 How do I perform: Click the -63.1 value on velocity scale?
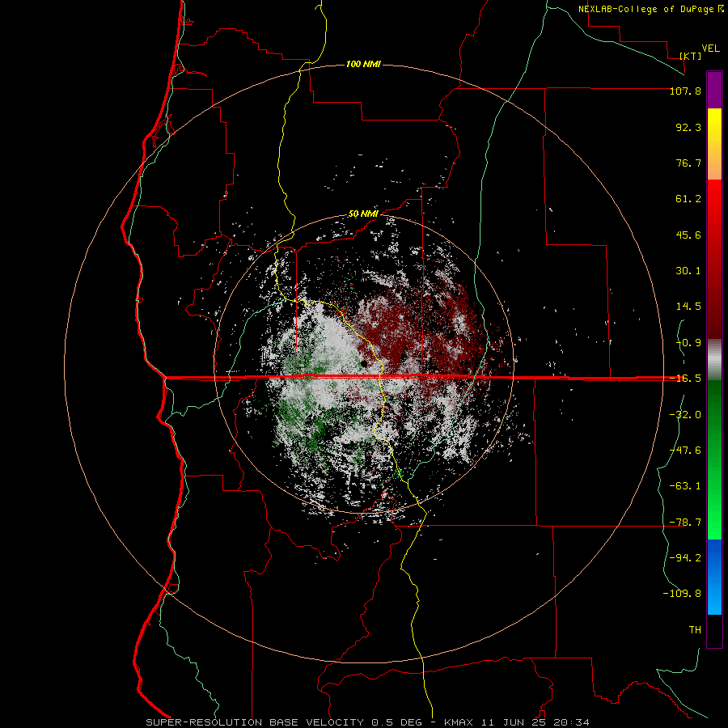[x=685, y=486]
